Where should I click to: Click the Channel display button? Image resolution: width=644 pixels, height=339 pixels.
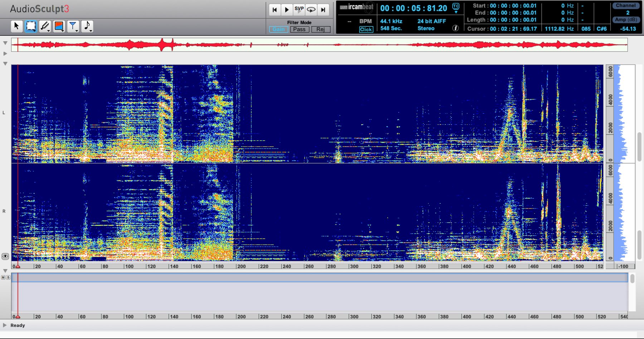pyautogui.click(x=626, y=6)
